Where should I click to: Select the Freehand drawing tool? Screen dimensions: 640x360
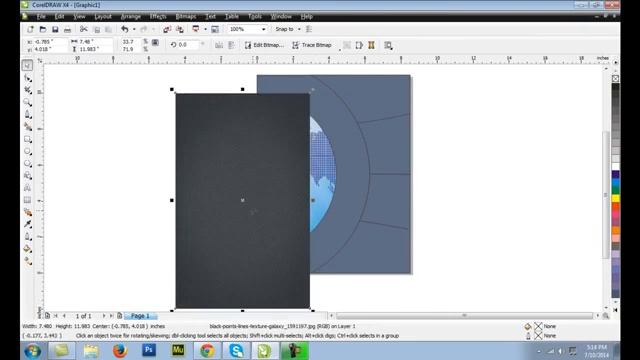tap(27, 114)
